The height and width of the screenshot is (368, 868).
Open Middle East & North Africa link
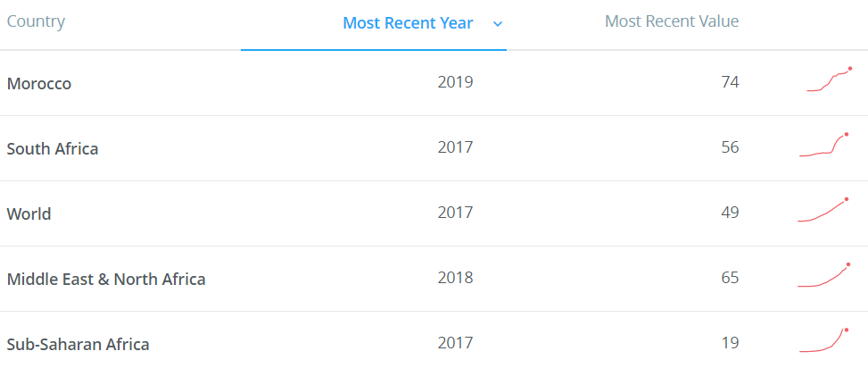tap(106, 279)
